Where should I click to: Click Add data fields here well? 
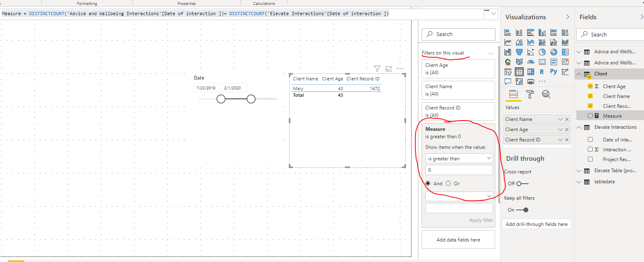click(458, 239)
